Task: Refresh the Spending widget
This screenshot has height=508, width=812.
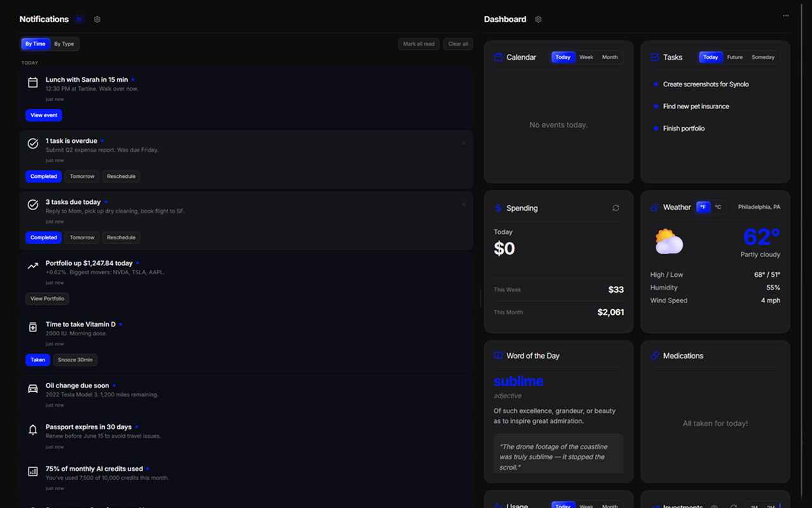Action: 615,208
